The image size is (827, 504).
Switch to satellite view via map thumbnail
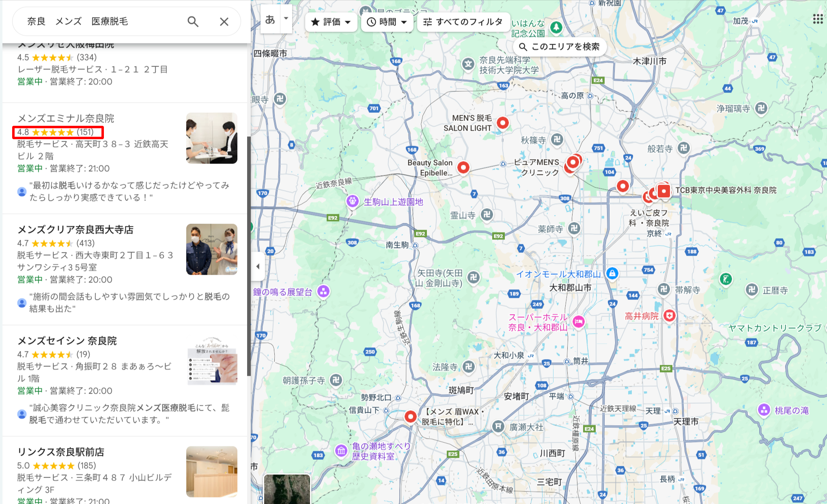pyautogui.click(x=286, y=488)
